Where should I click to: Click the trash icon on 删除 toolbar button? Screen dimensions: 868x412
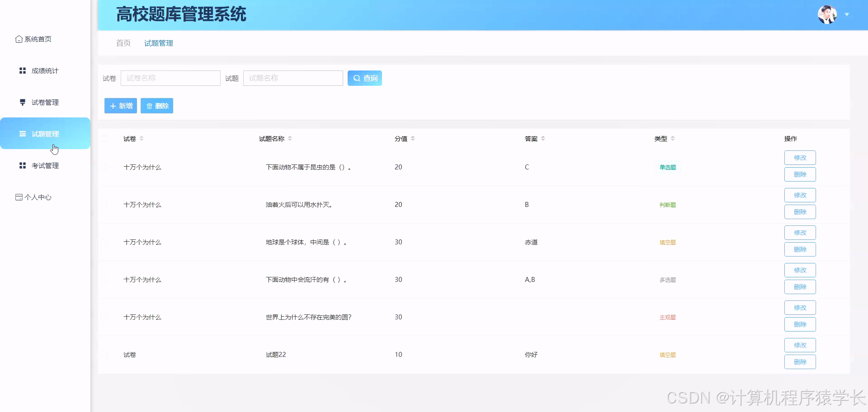click(149, 106)
